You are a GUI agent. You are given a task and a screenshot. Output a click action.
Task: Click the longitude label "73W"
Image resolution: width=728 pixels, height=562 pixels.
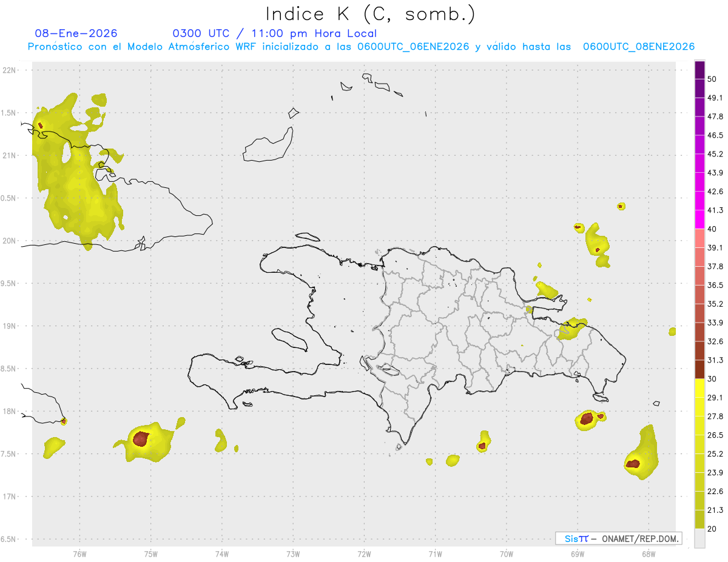[293, 554]
